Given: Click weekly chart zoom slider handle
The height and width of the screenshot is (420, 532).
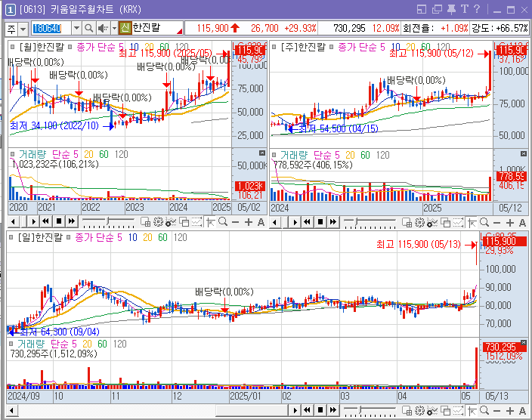Looking at the screenshot, I should [357, 222].
